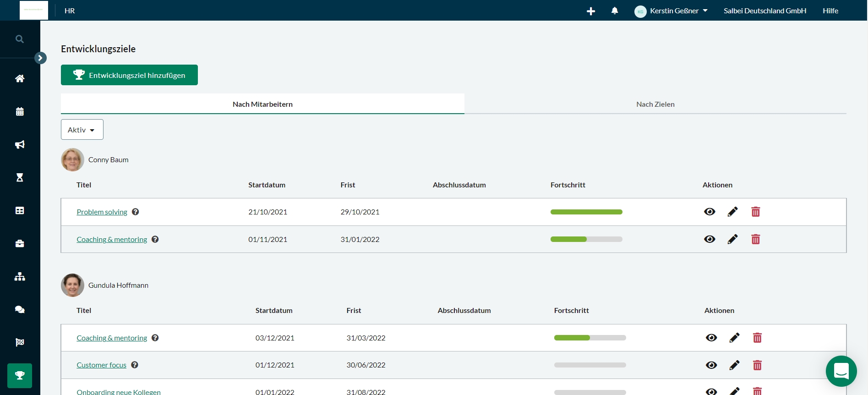Open the chat bubbles icon in sidebar

coord(20,309)
